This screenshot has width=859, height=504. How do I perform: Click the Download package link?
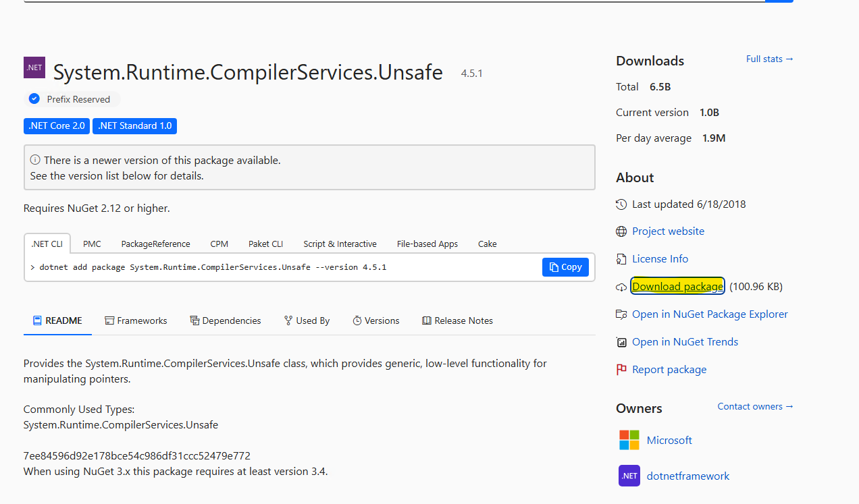pos(677,286)
